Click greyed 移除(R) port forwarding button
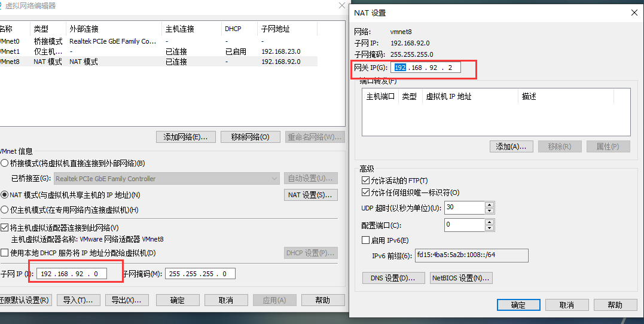Screen dimensions: 644x324 click(x=560, y=146)
